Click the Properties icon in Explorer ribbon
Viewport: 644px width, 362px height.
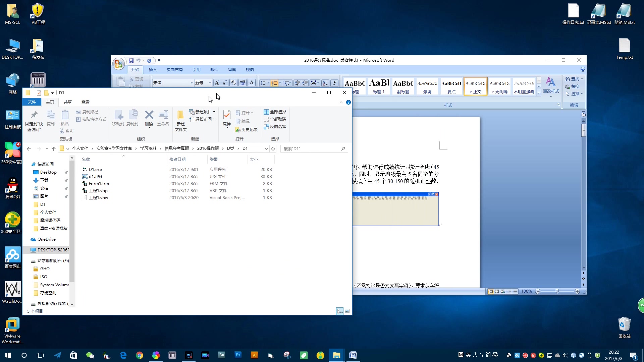227,116
